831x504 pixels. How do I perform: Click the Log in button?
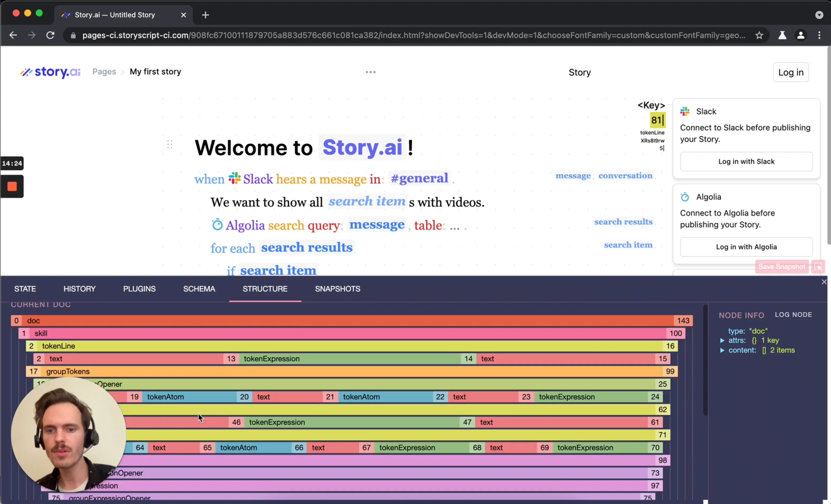pyautogui.click(x=791, y=72)
